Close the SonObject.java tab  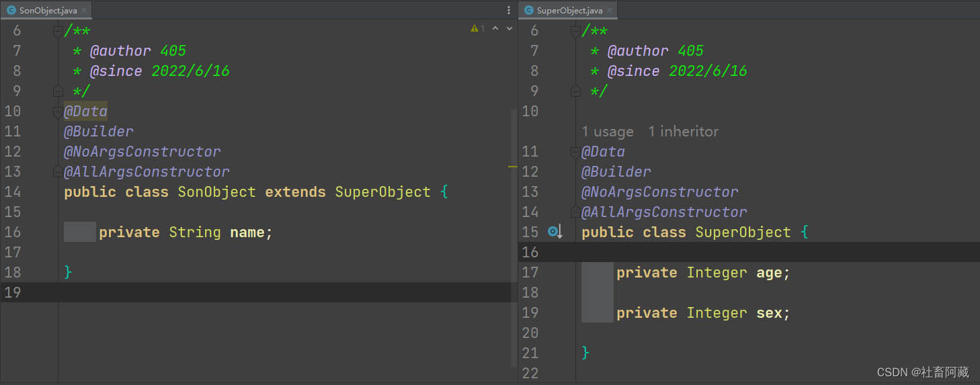click(84, 10)
